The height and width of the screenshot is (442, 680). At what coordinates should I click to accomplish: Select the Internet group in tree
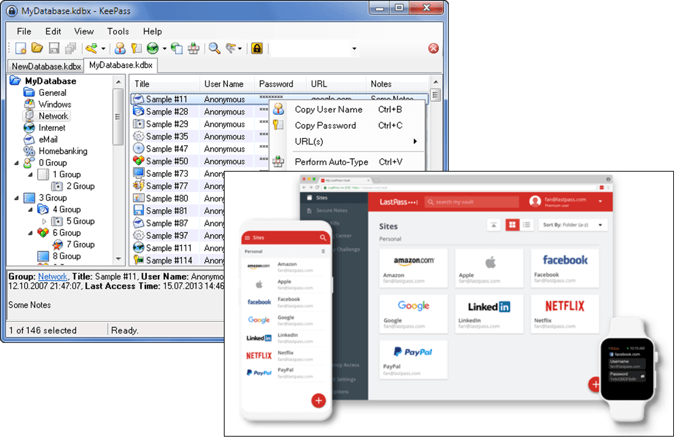tap(45, 128)
